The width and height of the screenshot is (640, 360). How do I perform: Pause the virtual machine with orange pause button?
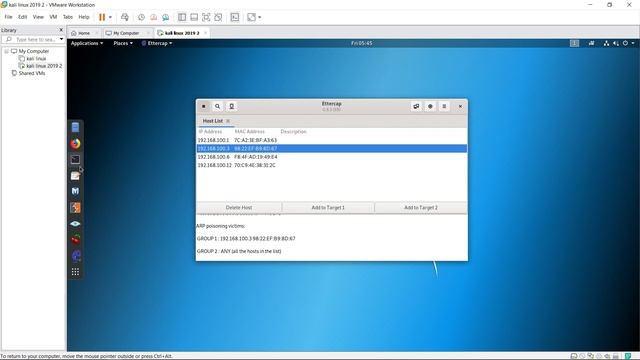click(102, 17)
